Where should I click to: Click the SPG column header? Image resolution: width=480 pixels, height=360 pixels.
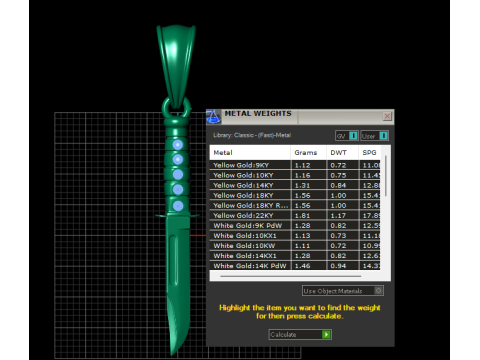[x=369, y=153]
